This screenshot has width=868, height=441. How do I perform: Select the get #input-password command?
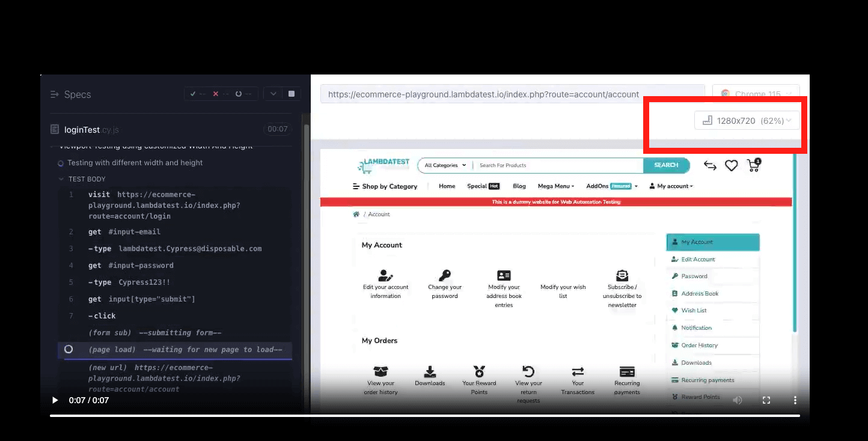pyautogui.click(x=175, y=266)
